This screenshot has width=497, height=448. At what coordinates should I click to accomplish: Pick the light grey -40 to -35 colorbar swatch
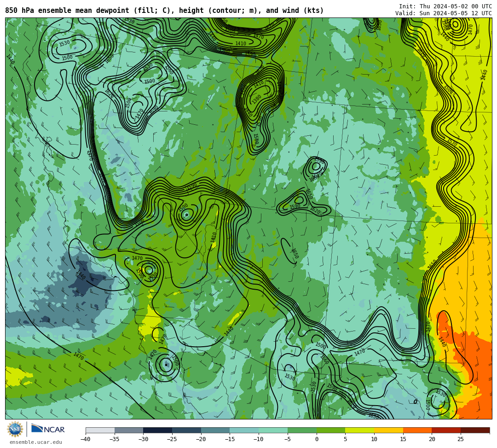(100, 430)
